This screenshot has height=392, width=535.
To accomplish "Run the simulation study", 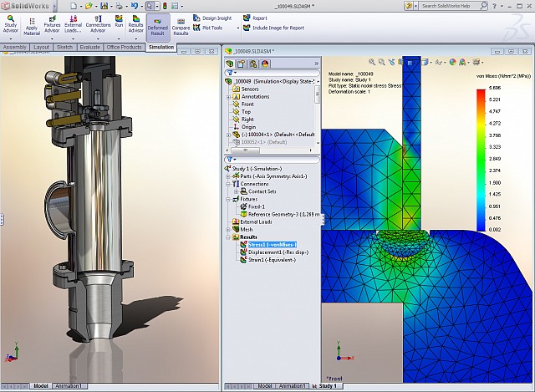I will pos(119,21).
